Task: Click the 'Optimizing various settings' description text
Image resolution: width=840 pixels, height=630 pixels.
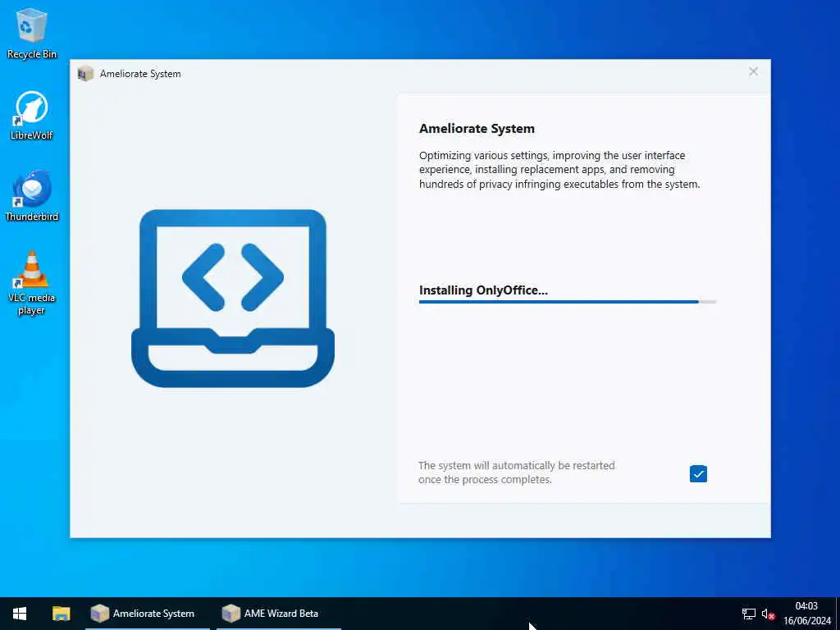Action: pyautogui.click(x=559, y=170)
